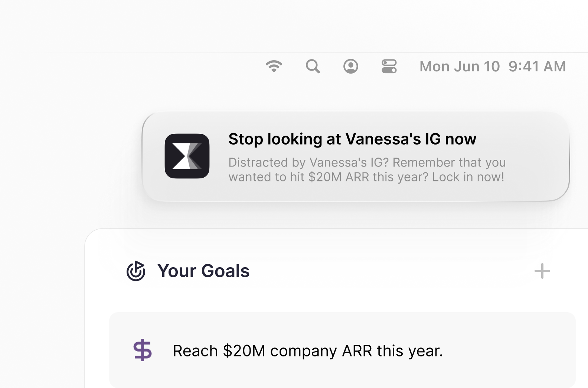
Task: Click the user account icon in menu bar
Action: pos(351,67)
